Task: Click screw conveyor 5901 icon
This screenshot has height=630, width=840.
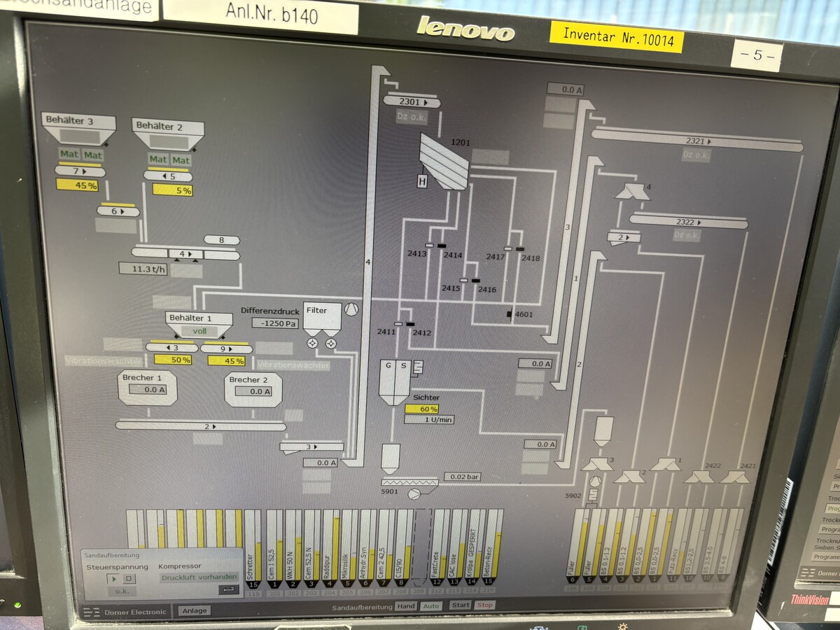Action: pyautogui.click(x=409, y=483)
